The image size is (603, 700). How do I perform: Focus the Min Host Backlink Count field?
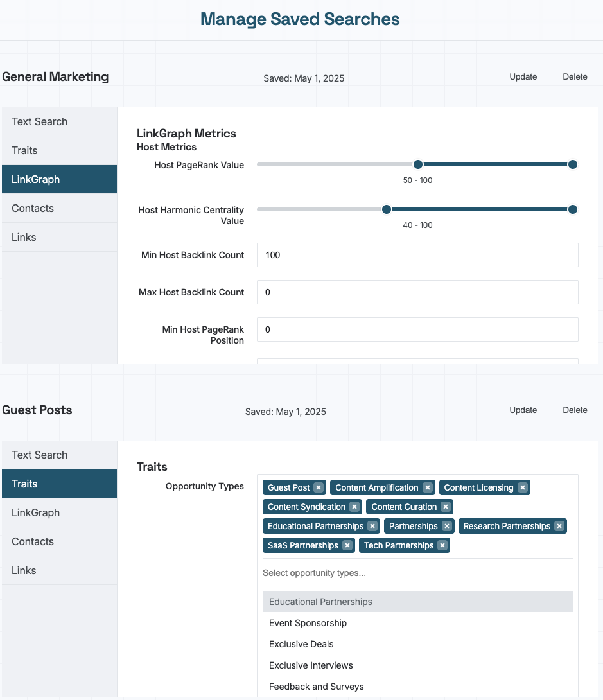click(418, 255)
